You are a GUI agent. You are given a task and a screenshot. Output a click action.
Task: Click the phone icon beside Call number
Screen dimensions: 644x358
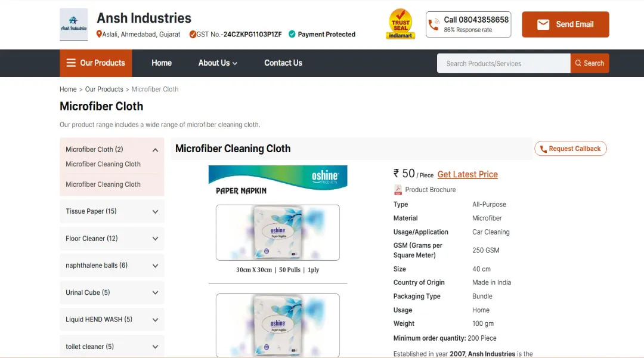coord(434,24)
